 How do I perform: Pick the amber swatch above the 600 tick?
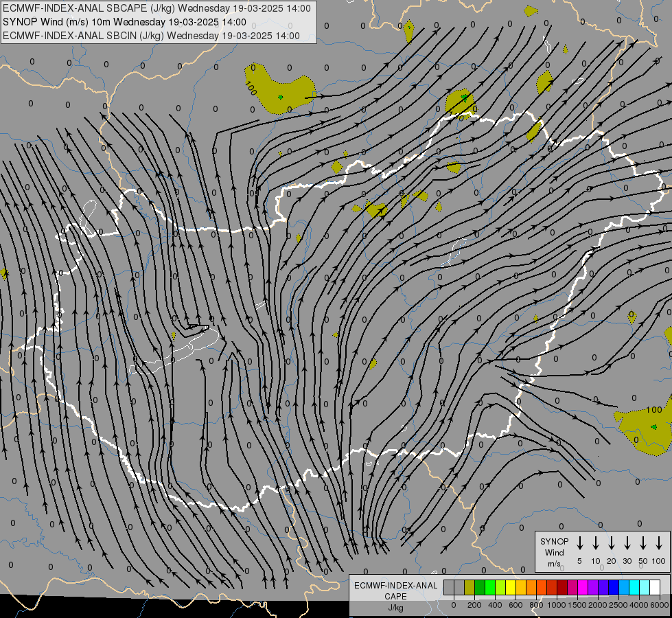pos(521,588)
